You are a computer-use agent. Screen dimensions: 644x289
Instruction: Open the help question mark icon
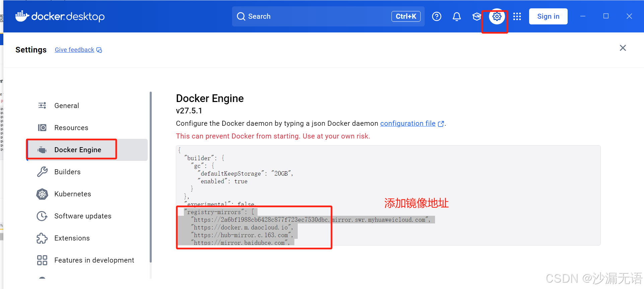437,16
